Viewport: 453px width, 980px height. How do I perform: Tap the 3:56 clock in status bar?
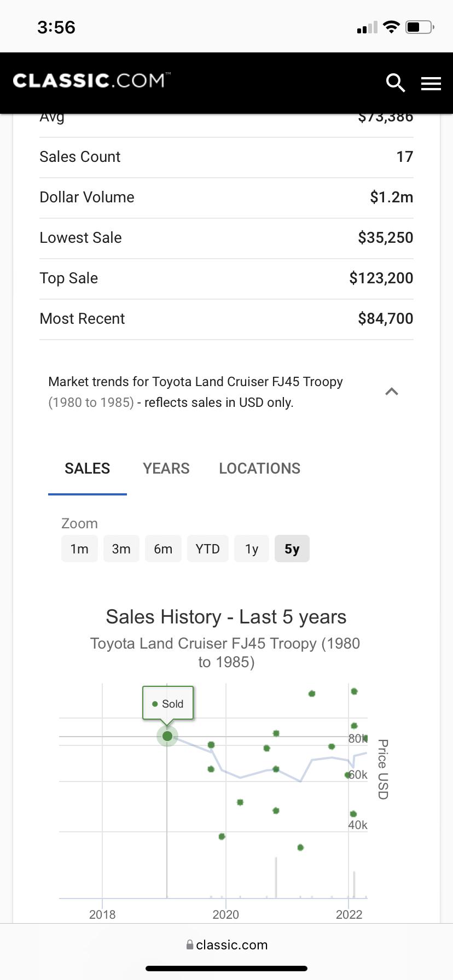(x=56, y=27)
